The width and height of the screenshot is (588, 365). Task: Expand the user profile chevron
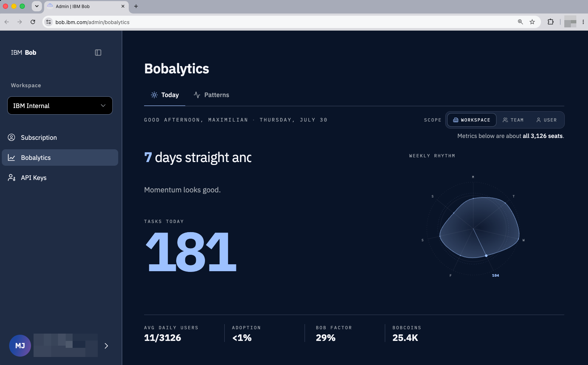click(x=106, y=346)
